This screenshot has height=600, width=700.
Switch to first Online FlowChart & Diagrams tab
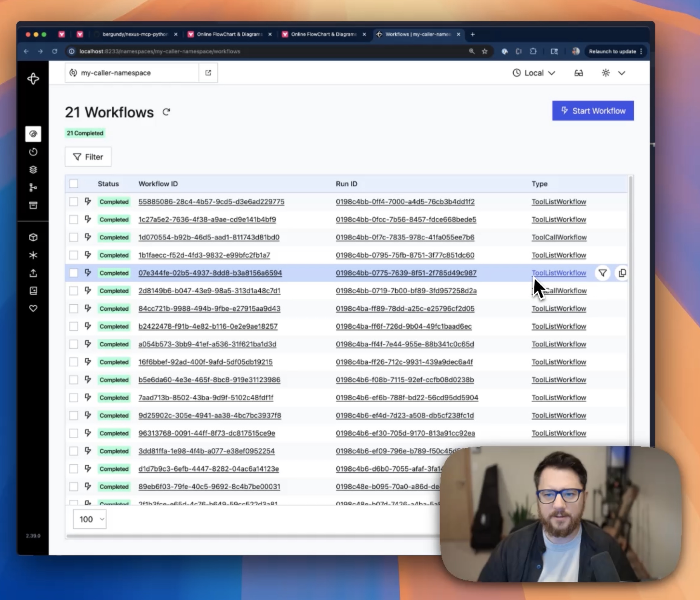[x=229, y=34]
